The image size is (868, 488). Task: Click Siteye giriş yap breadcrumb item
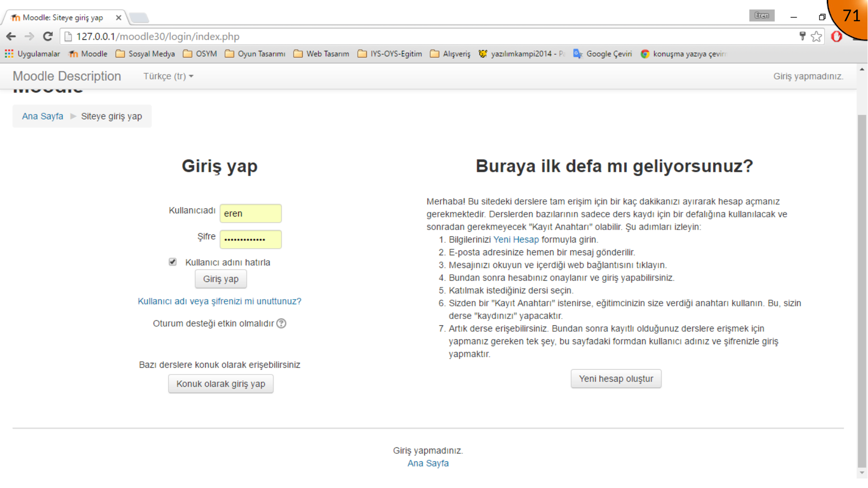(112, 116)
